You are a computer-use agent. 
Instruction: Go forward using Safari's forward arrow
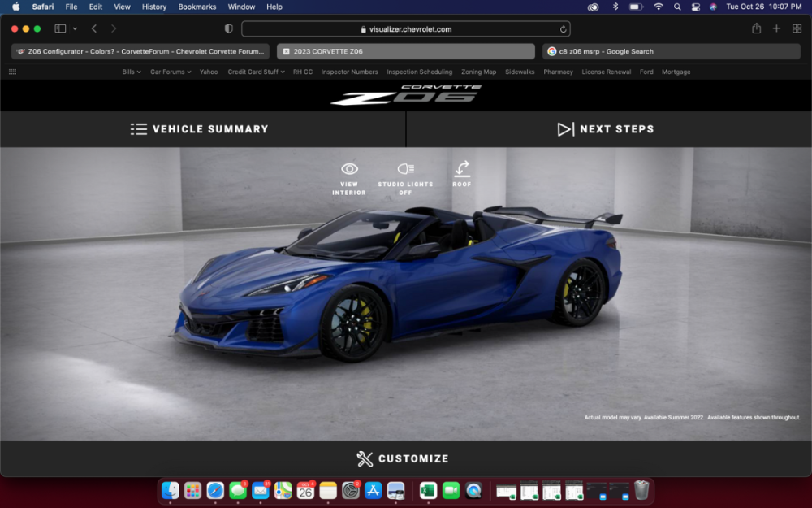click(x=114, y=28)
